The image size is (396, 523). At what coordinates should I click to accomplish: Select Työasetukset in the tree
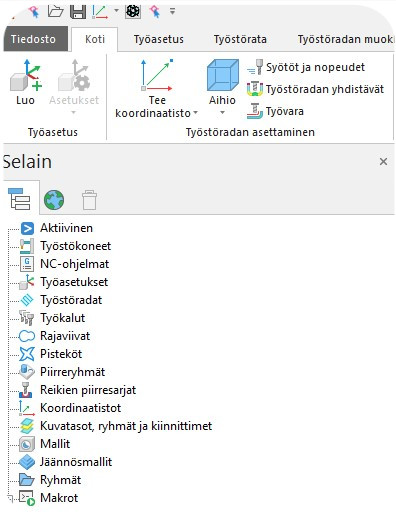tap(74, 282)
